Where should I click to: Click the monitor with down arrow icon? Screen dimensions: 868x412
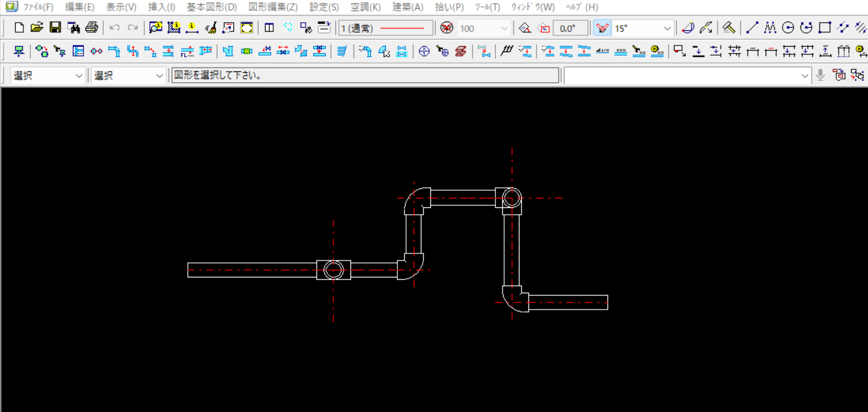19,51
